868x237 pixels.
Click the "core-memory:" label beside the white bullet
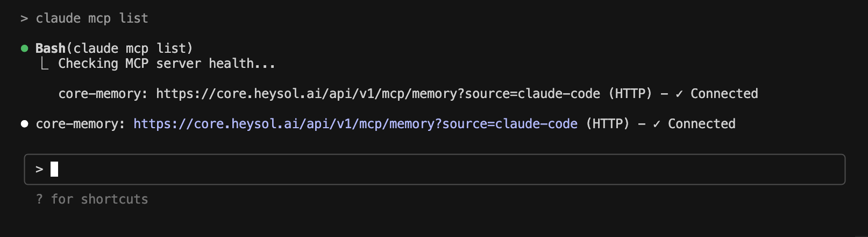80,124
